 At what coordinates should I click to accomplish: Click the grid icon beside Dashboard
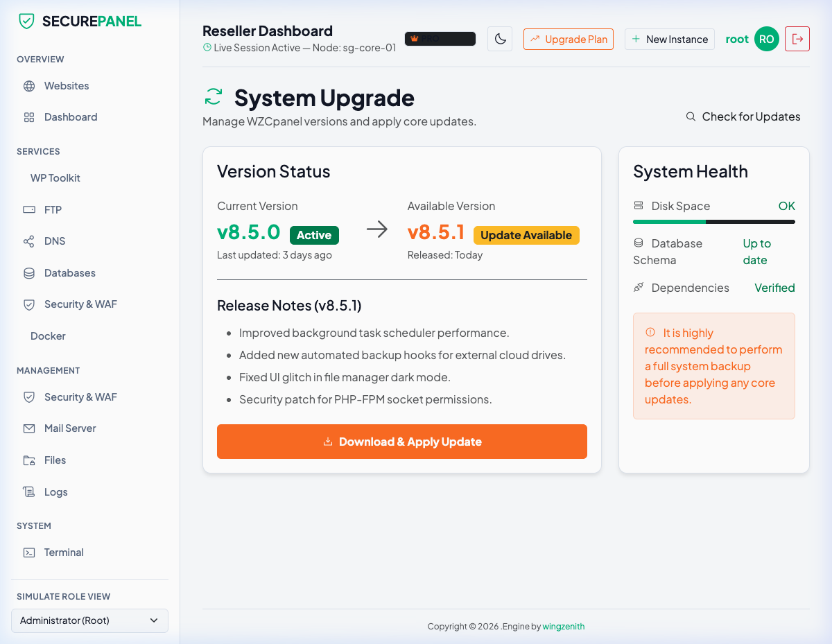click(x=29, y=117)
